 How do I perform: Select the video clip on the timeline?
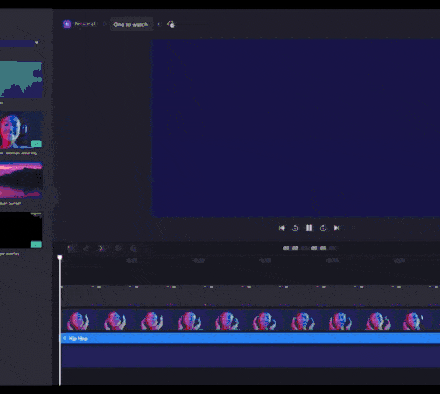click(x=251, y=320)
